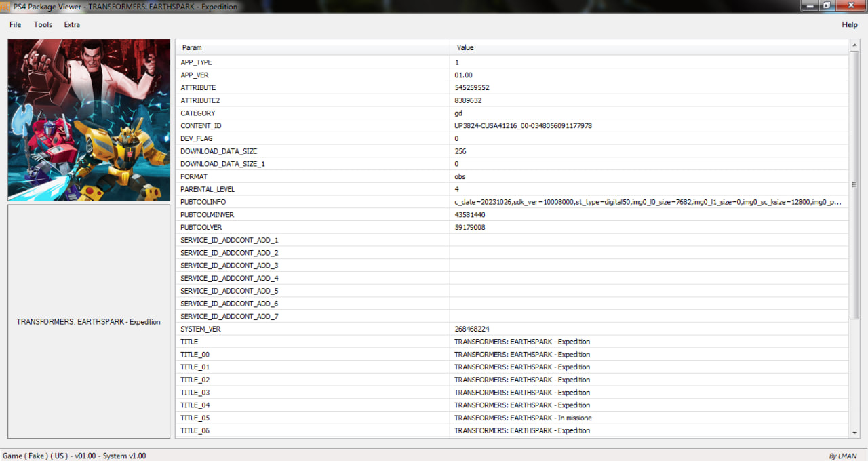Click the PARENTAL_LEVEL value 4
The height and width of the screenshot is (461, 868).
coord(457,189)
